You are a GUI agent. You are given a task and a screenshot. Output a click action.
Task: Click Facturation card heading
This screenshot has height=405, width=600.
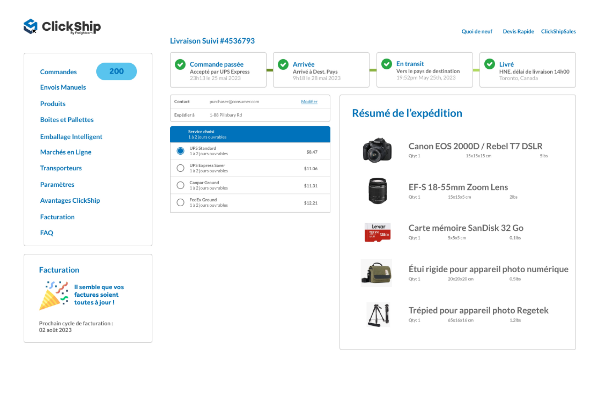(59, 270)
